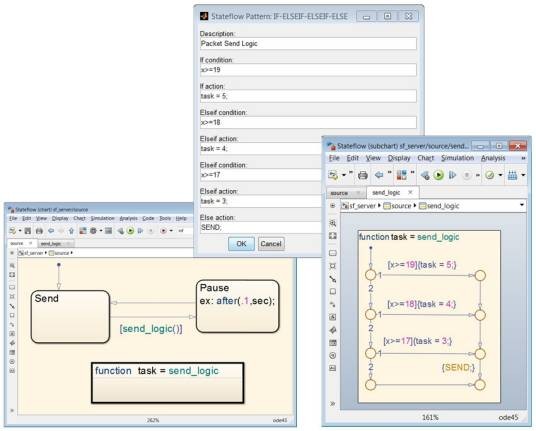Open the Display menu in the subchart window
536x431 pixels.
pyautogui.click(x=399, y=158)
